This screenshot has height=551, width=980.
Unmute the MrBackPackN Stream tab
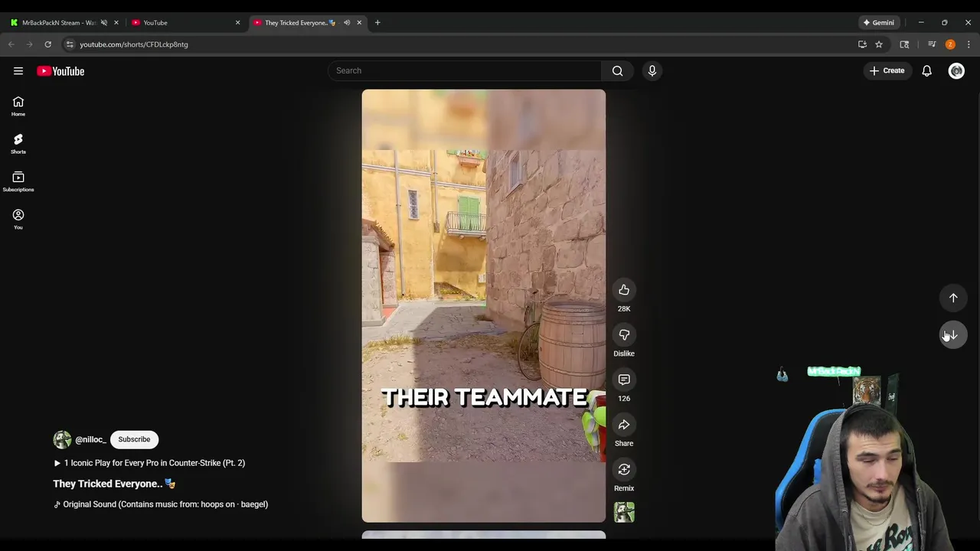(x=104, y=22)
